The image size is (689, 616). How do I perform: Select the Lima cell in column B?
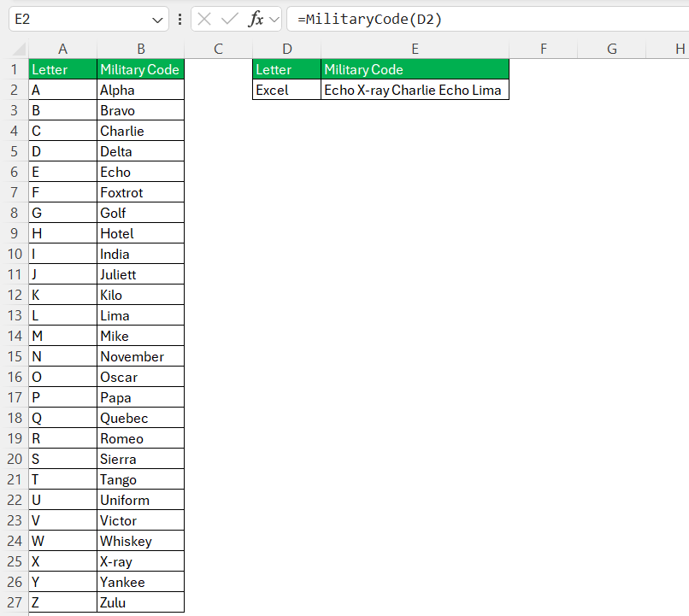click(x=140, y=315)
